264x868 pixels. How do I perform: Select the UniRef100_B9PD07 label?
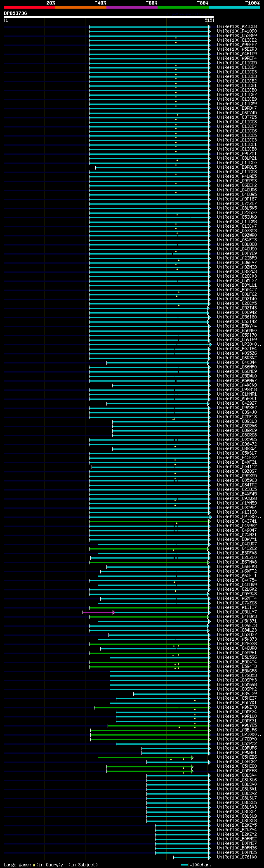click(237, 108)
